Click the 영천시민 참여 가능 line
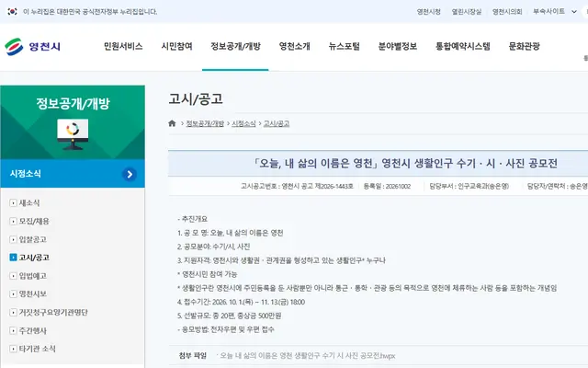 pos(208,274)
